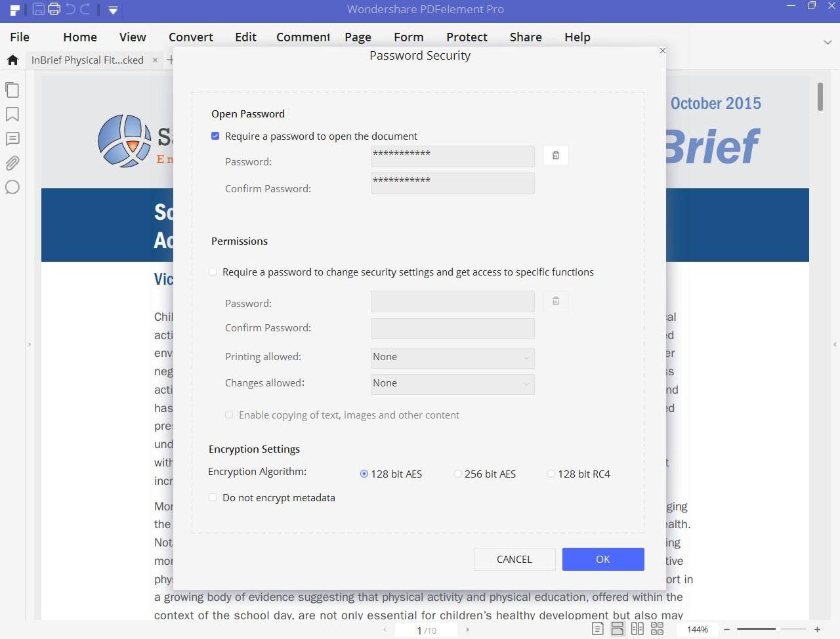Select 128 bit RC4 encryption
Screen dimensions: 840x639
551,474
